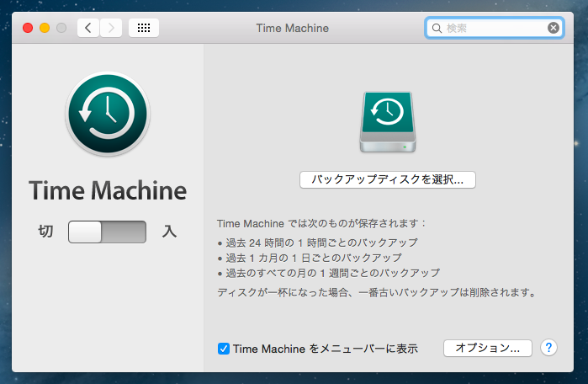The height and width of the screenshot is (384, 588).
Task: Toggle the Time Machine 切/入 switch
Action: click(107, 232)
